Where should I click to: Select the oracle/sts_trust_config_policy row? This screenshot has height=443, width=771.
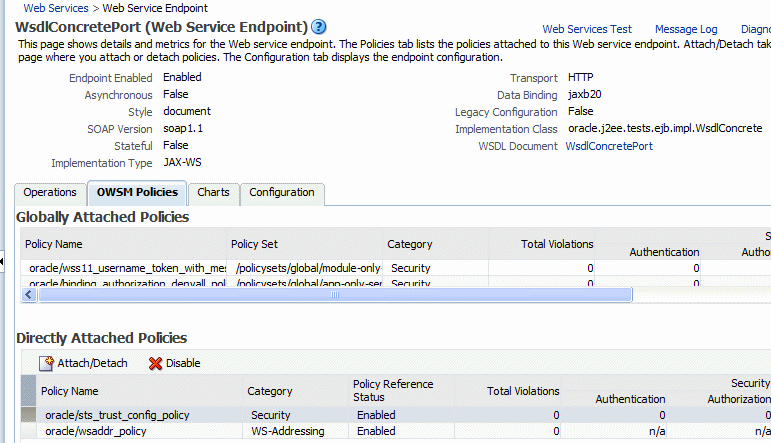117,415
